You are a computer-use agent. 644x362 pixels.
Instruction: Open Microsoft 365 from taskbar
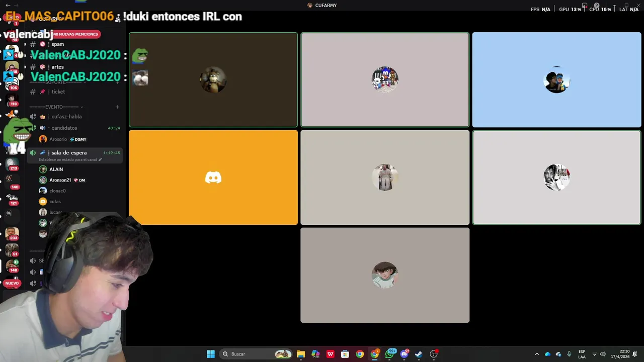tap(315, 354)
